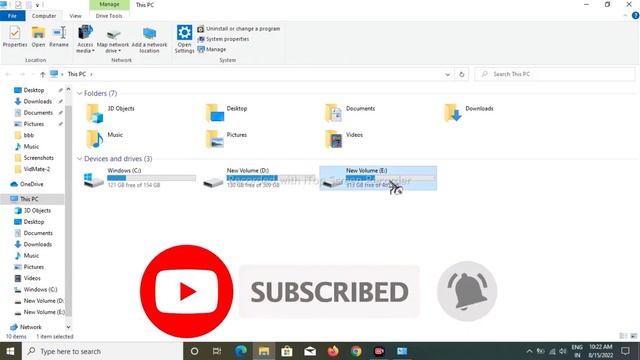Image resolution: width=640 pixels, height=360 pixels.
Task: Select the Windows (C:) drive
Action: (x=139, y=178)
